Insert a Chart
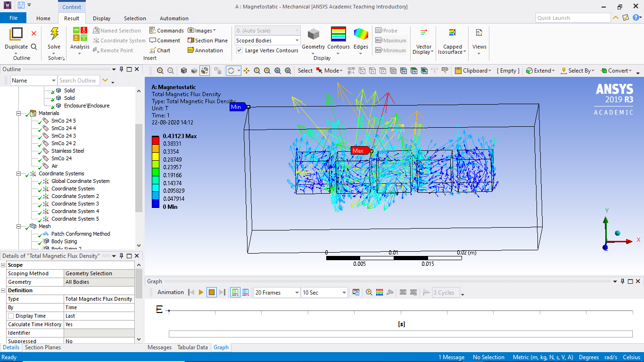This screenshot has height=362, width=644. coord(160,50)
